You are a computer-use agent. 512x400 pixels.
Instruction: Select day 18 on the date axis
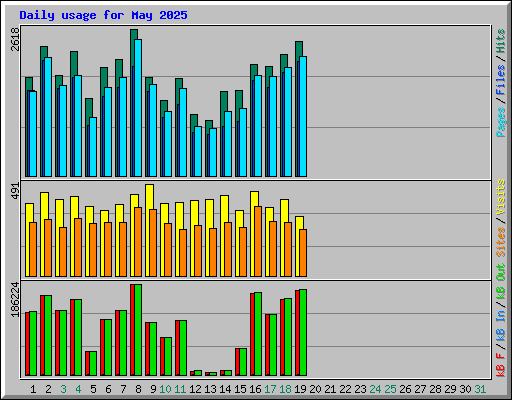coord(285,389)
